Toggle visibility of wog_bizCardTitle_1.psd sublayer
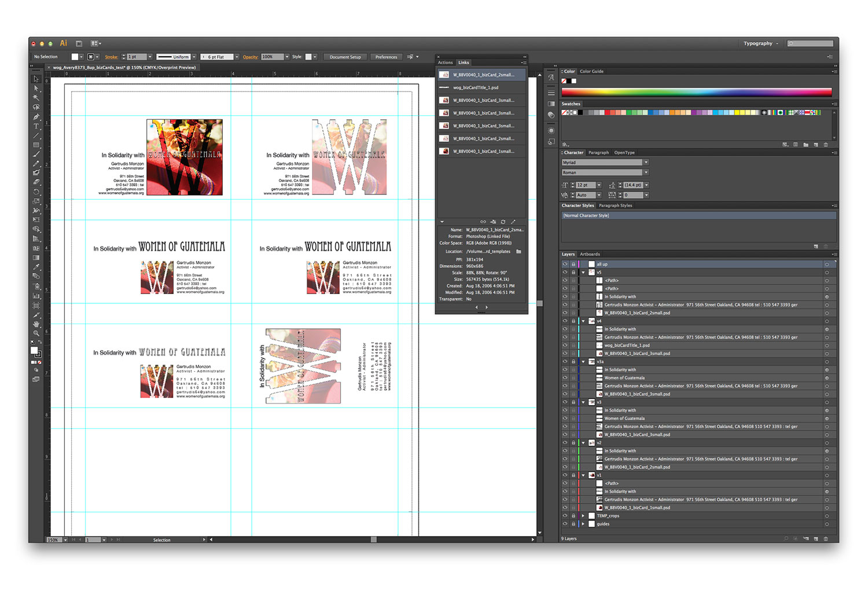This screenshot has width=868, height=591. click(x=565, y=345)
